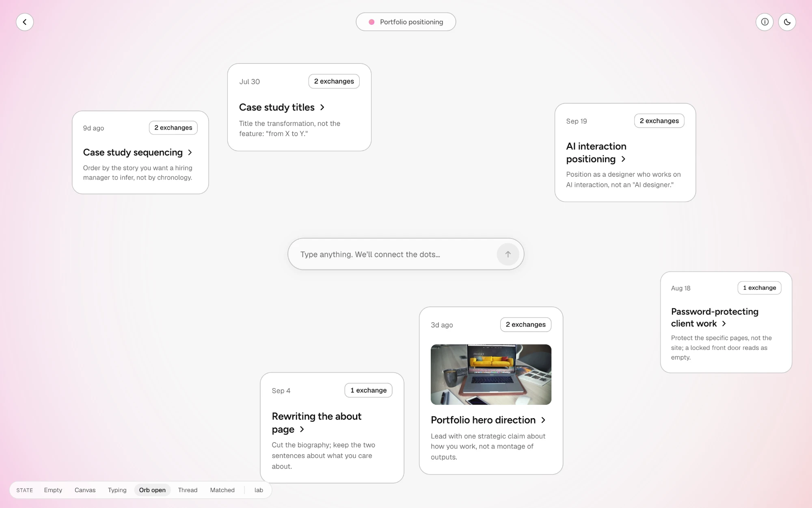The height and width of the screenshot is (508, 812).
Task: Open the Case study titles card heading
Action: click(x=277, y=107)
